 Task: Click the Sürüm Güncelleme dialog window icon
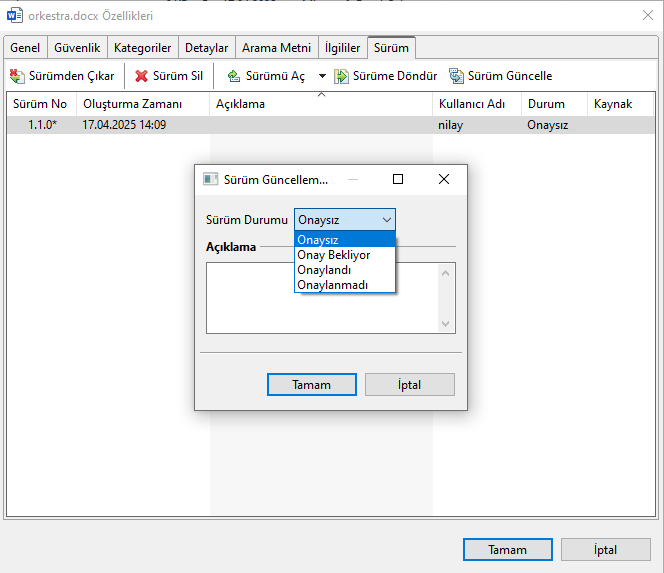point(210,179)
